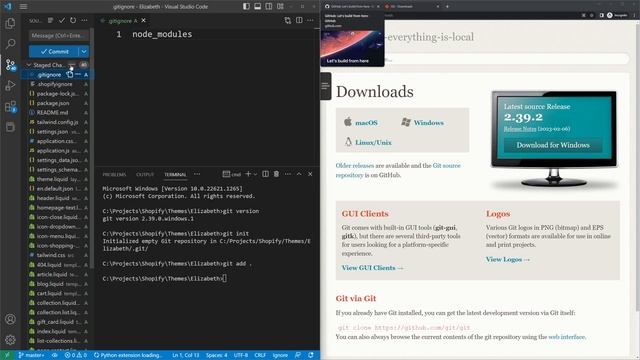This screenshot has width=640, height=360.
Task: Open Source Control header more actions ellipsis
Action: [84, 20]
